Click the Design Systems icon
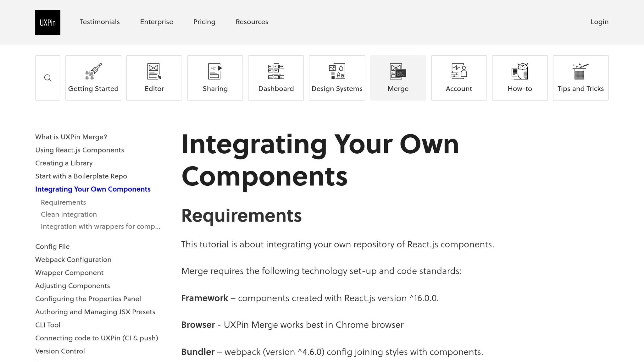The width and height of the screenshot is (644, 362). coord(337,71)
